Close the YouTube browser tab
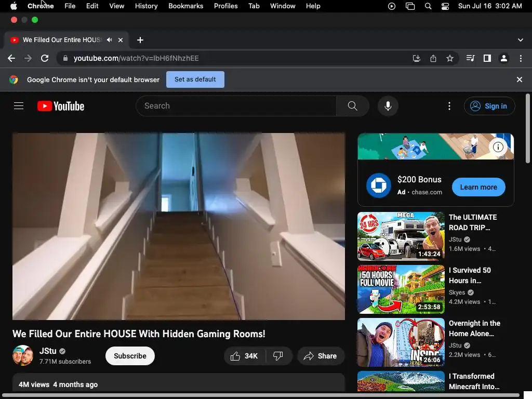This screenshot has height=399, width=532. (x=121, y=40)
